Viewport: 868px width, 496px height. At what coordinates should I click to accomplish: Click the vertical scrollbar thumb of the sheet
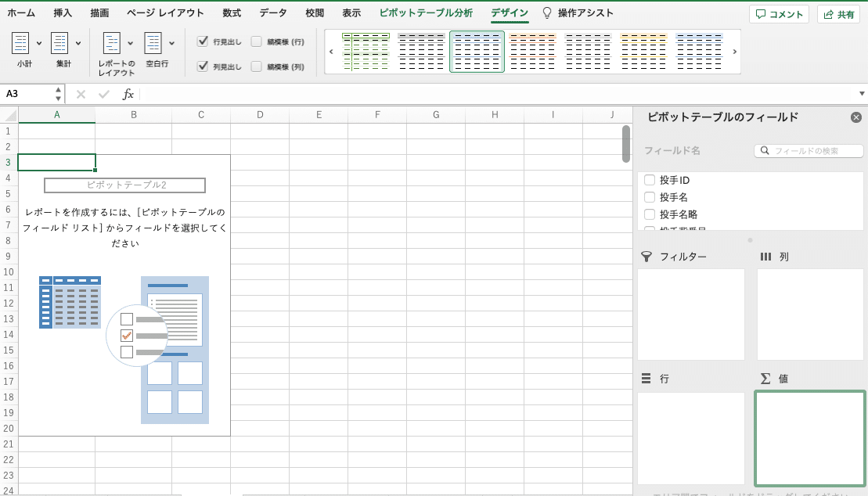pyautogui.click(x=626, y=144)
